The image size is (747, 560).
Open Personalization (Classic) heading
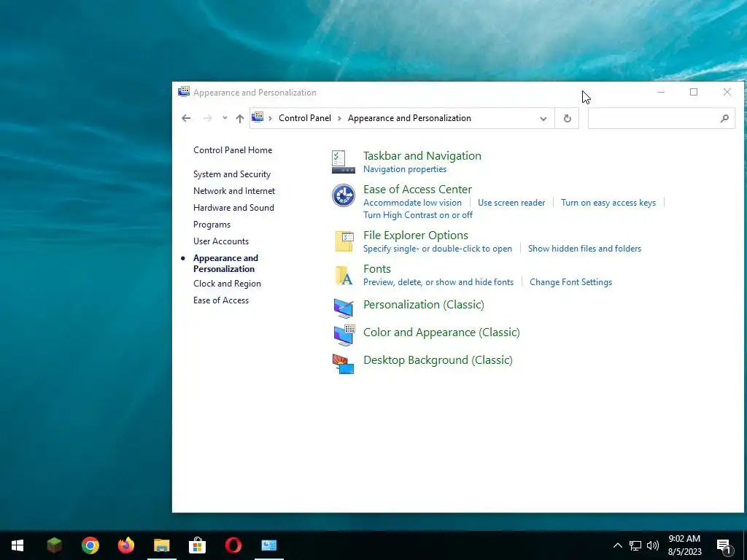click(x=424, y=304)
